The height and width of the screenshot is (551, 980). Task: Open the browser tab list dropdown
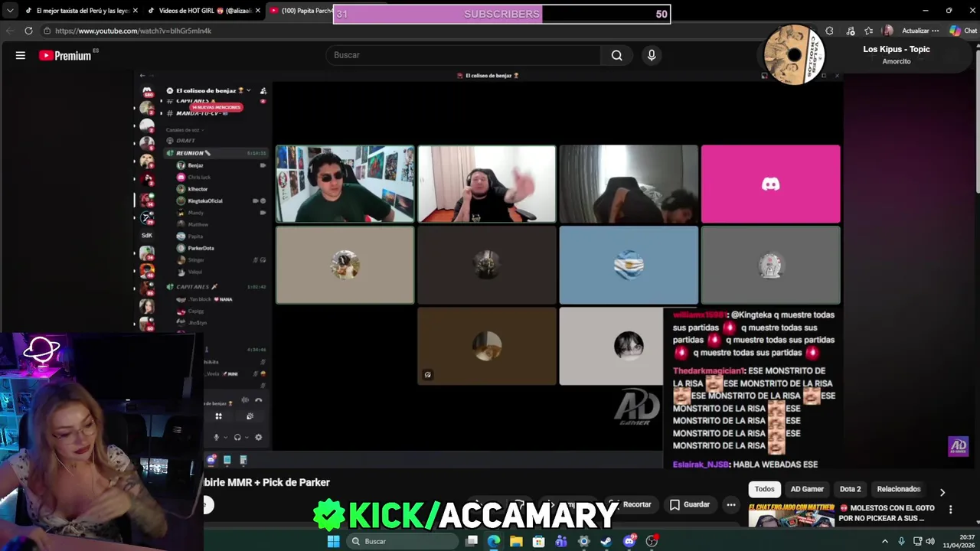tap(10, 11)
